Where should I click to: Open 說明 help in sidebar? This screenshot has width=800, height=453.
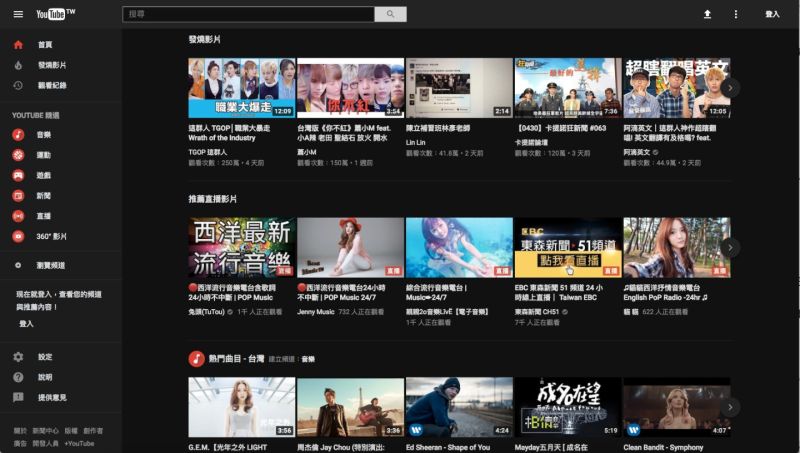pos(61,377)
